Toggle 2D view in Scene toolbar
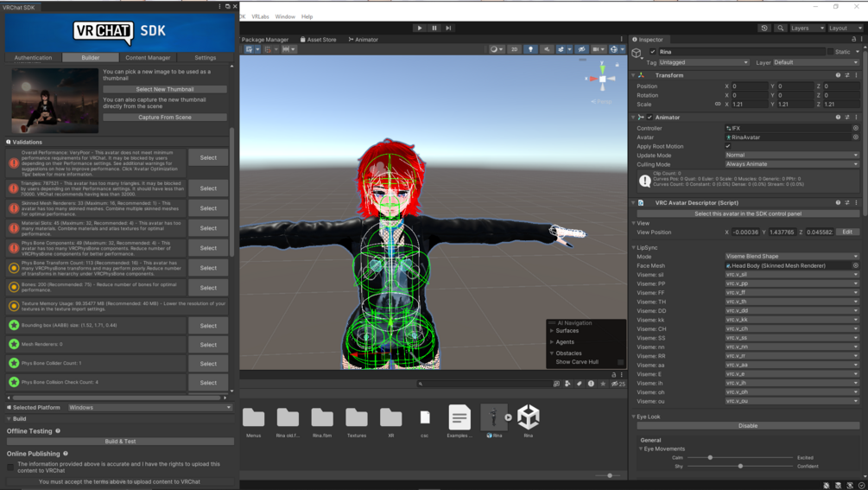Screen dimensions: 868x490 (514, 49)
